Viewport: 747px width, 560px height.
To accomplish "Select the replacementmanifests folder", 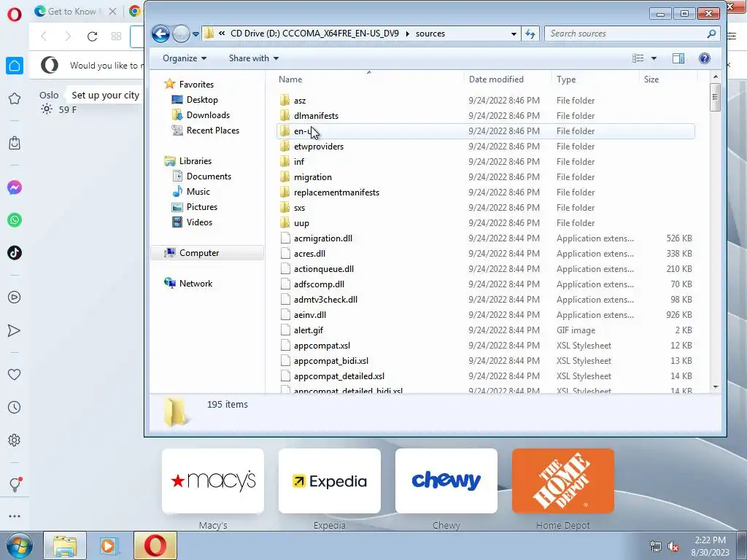I will pyautogui.click(x=485, y=192).
